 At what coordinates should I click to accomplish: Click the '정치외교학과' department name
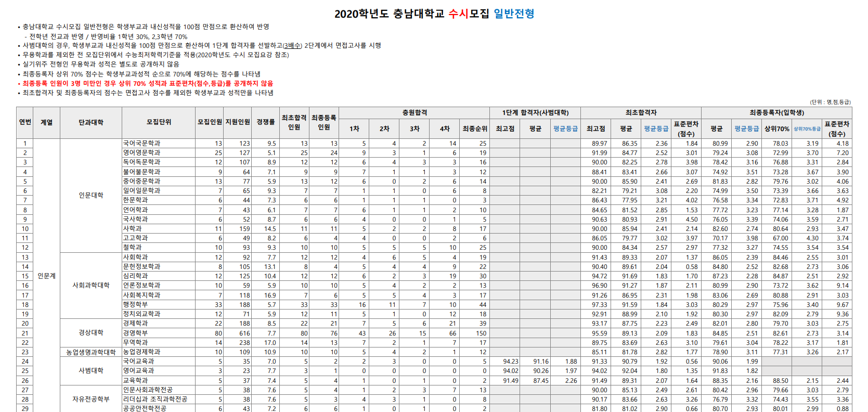[141, 314]
